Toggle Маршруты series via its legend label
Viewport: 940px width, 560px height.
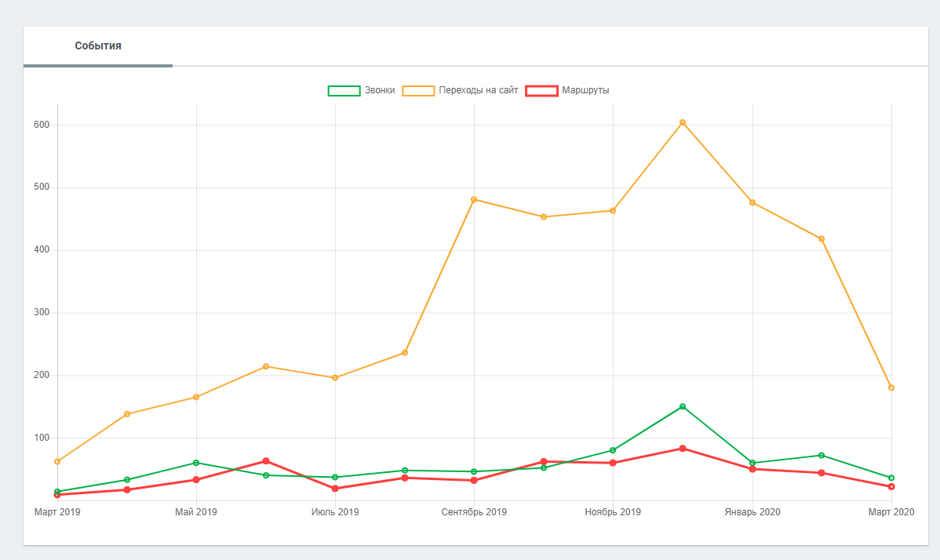pyautogui.click(x=585, y=90)
